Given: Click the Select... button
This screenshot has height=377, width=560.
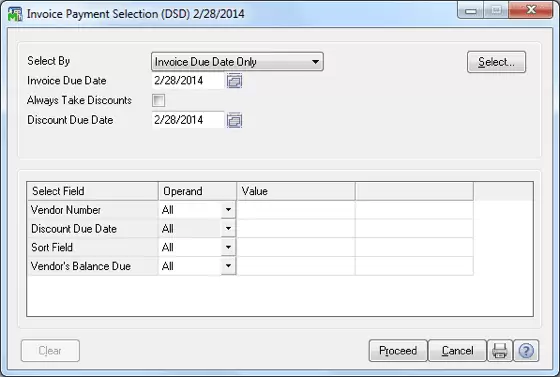Looking at the screenshot, I should (x=496, y=62).
